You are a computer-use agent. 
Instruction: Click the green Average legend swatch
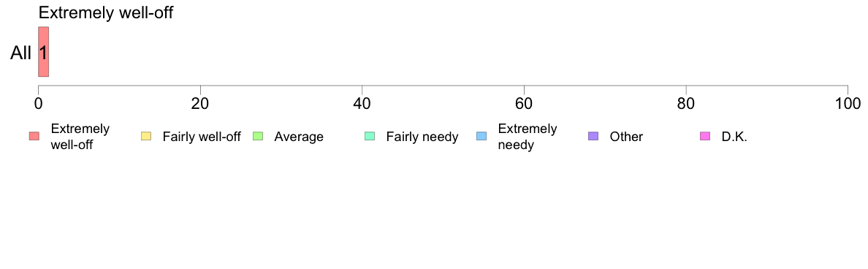[257, 136]
